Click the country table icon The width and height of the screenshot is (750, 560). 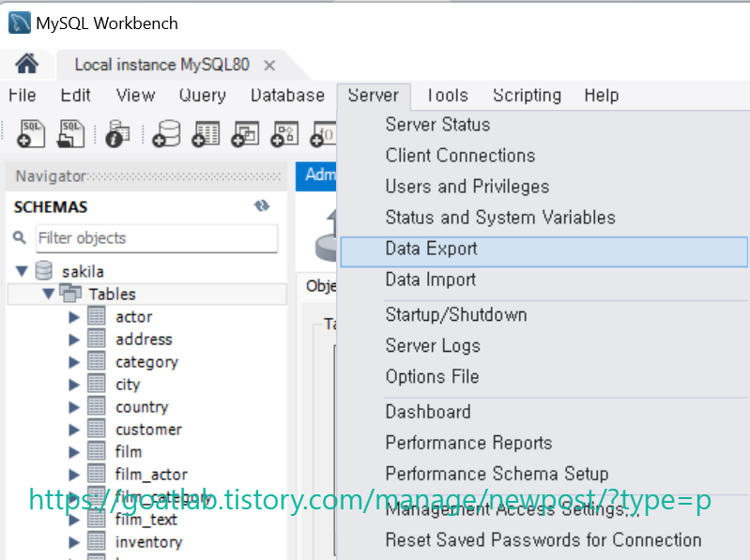(x=96, y=405)
